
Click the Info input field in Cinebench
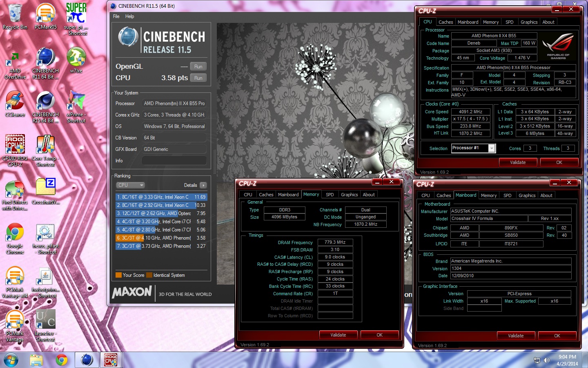click(x=174, y=161)
